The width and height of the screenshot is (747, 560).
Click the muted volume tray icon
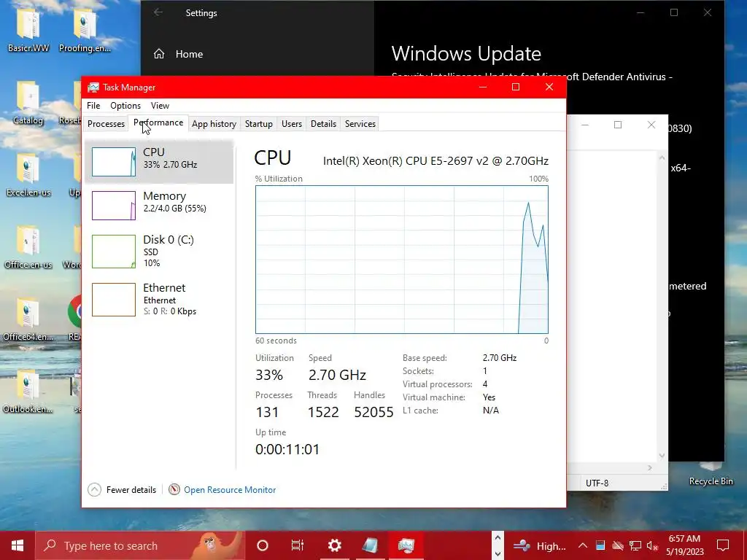(652, 545)
